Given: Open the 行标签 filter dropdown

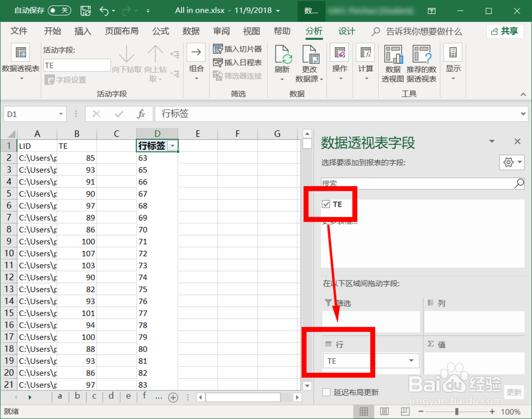Looking at the screenshot, I should click(x=173, y=145).
